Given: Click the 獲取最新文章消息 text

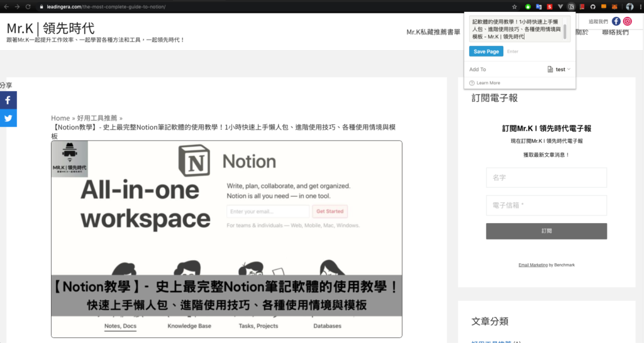Looking at the screenshot, I should tap(547, 155).
